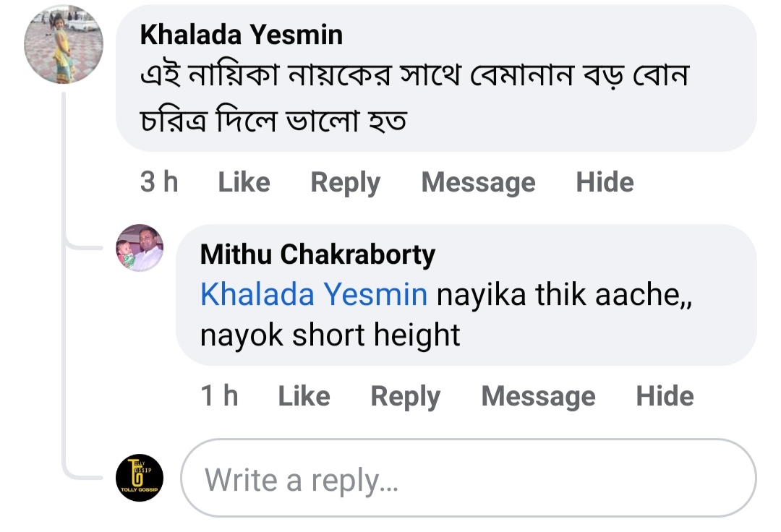Hide Khalada Yesmin's comment
This screenshot has height=532, width=781.
coord(605,182)
